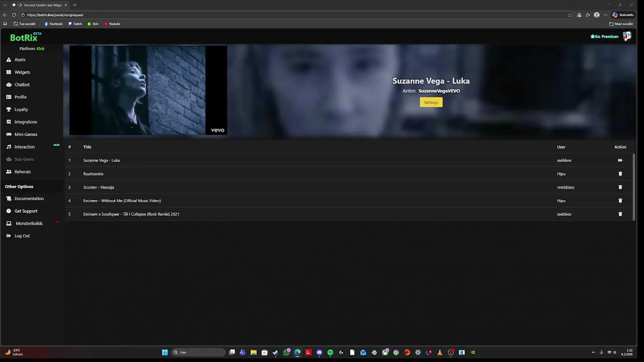Go back with the browser back arrow
644x362 pixels.
pos(5,15)
